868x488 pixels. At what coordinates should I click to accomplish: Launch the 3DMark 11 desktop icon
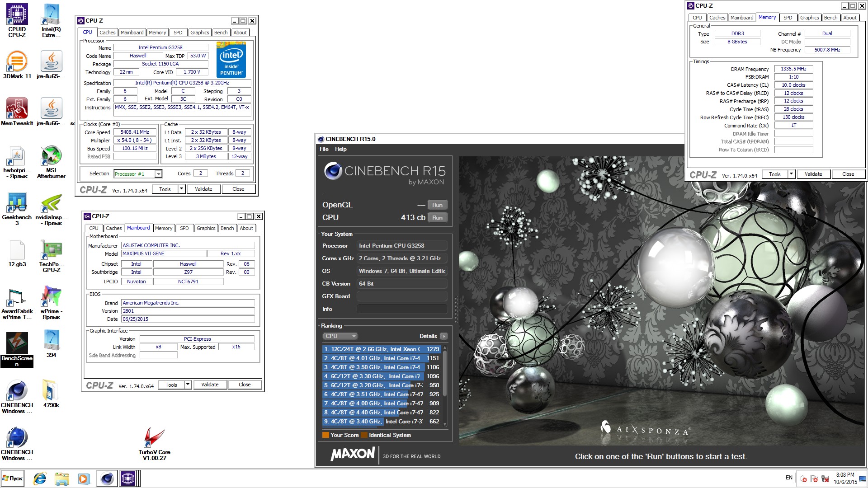pyautogui.click(x=17, y=64)
